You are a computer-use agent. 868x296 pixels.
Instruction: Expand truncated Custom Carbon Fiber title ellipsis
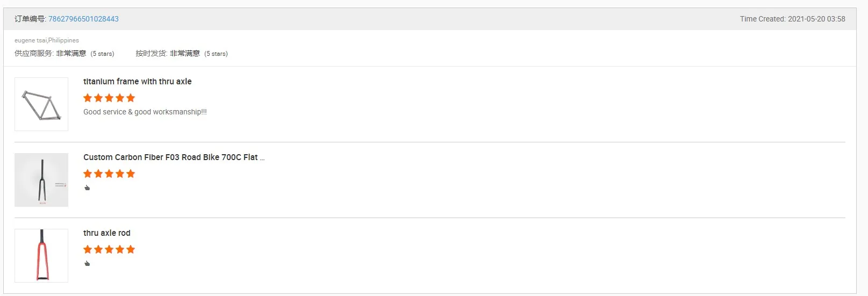click(262, 158)
